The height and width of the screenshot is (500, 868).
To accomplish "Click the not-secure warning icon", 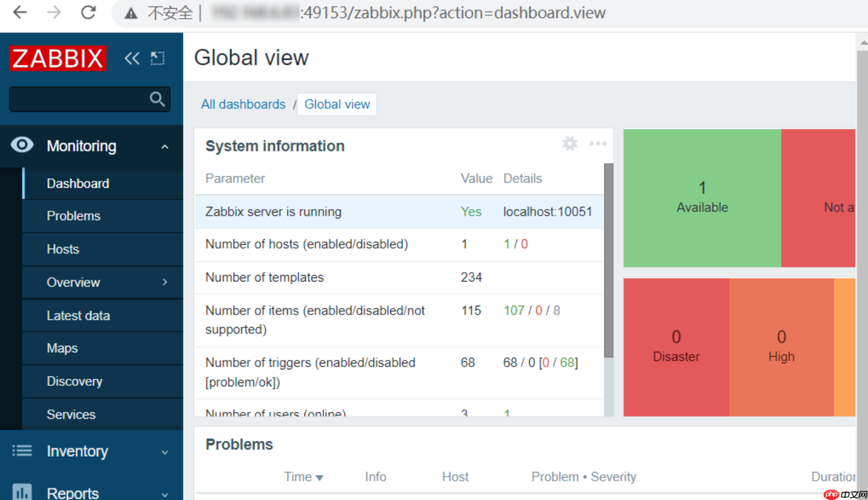I will coord(131,13).
